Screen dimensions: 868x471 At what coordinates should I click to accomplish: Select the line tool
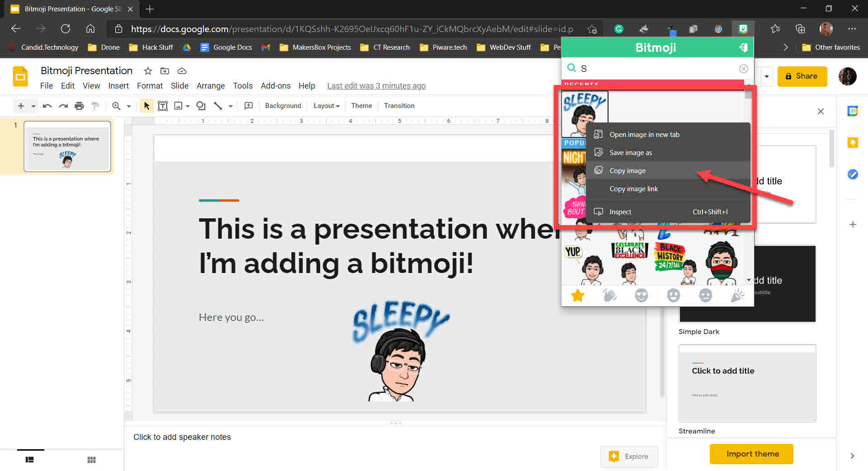coord(218,106)
